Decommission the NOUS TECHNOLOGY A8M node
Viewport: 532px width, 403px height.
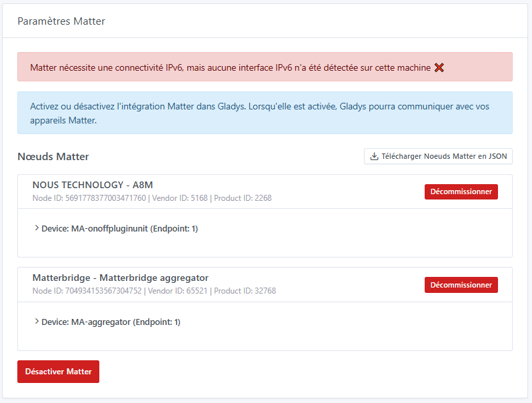coord(461,191)
